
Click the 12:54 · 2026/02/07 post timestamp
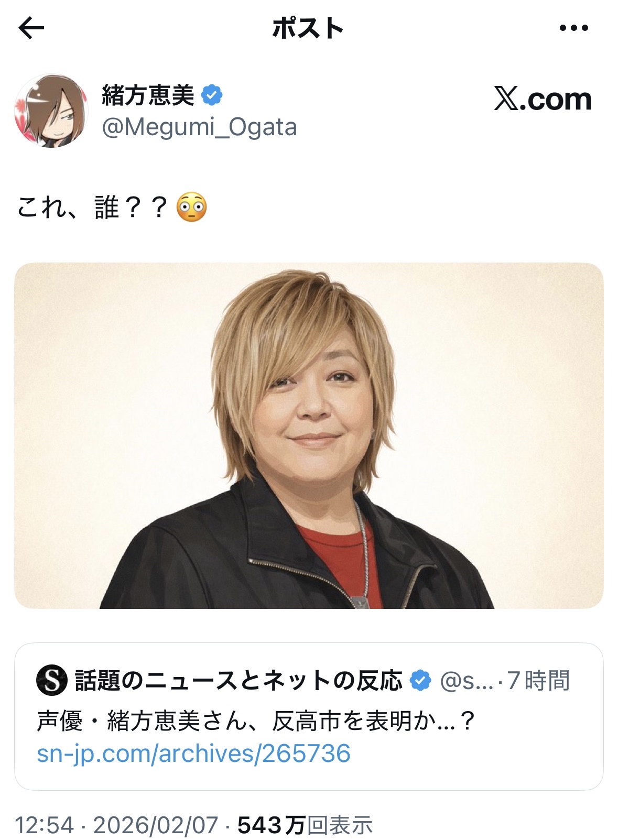pyautogui.click(x=116, y=825)
